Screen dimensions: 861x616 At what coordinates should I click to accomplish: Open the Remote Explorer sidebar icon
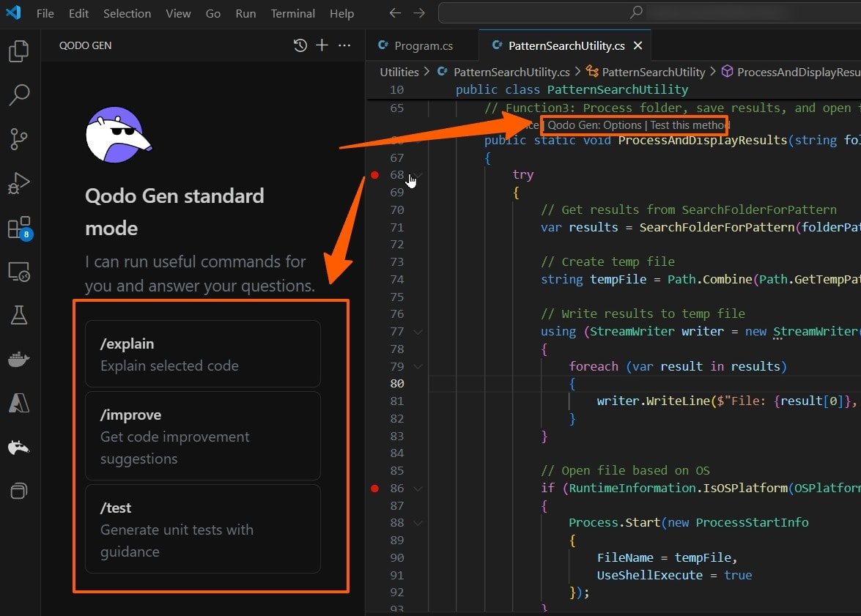tap(19, 271)
